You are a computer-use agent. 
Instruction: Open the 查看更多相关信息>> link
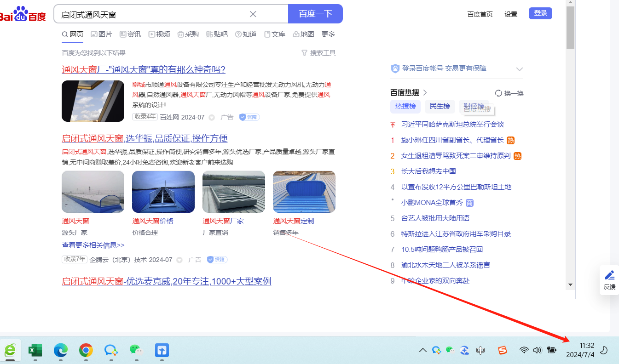click(x=93, y=245)
